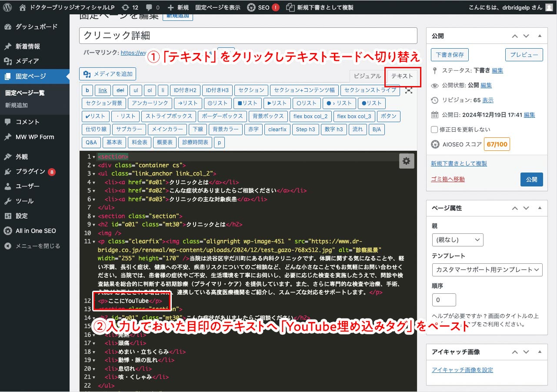557x392 pixels.
Task: Click the title field クリニック詳細
Action: [248, 36]
